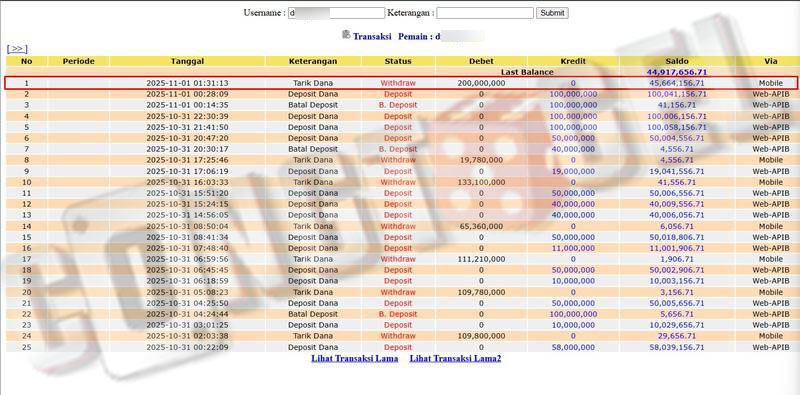Click the Username input field
800x395 pixels.
tap(336, 13)
